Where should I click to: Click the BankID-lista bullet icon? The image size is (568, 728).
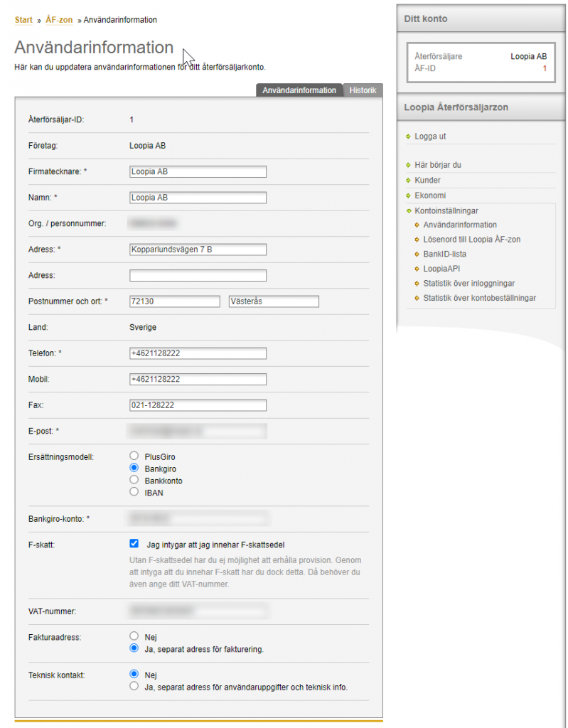[x=417, y=254]
